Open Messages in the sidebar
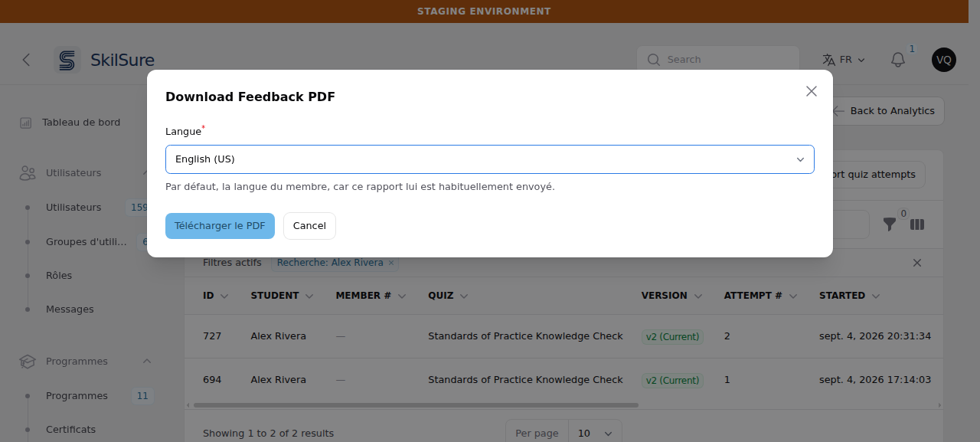This screenshot has height=442, width=980. tap(70, 309)
